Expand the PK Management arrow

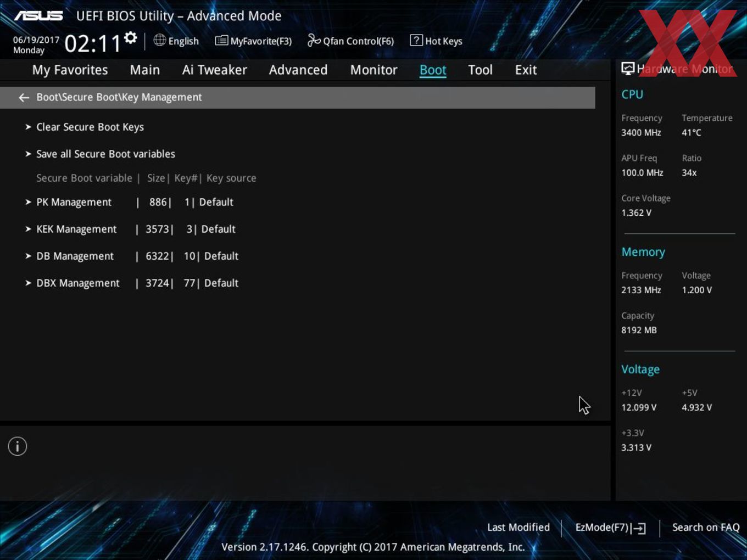coord(28,202)
